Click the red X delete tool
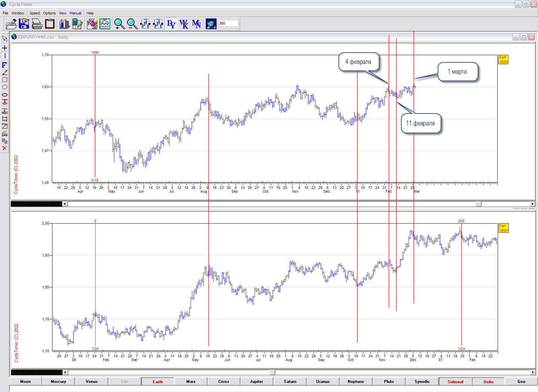 (x=5, y=148)
